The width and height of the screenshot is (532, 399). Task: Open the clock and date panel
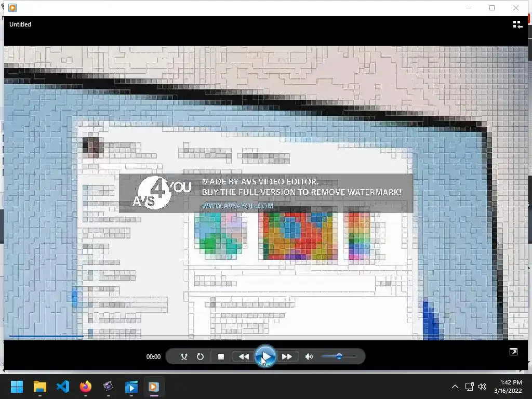[x=508, y=387]
